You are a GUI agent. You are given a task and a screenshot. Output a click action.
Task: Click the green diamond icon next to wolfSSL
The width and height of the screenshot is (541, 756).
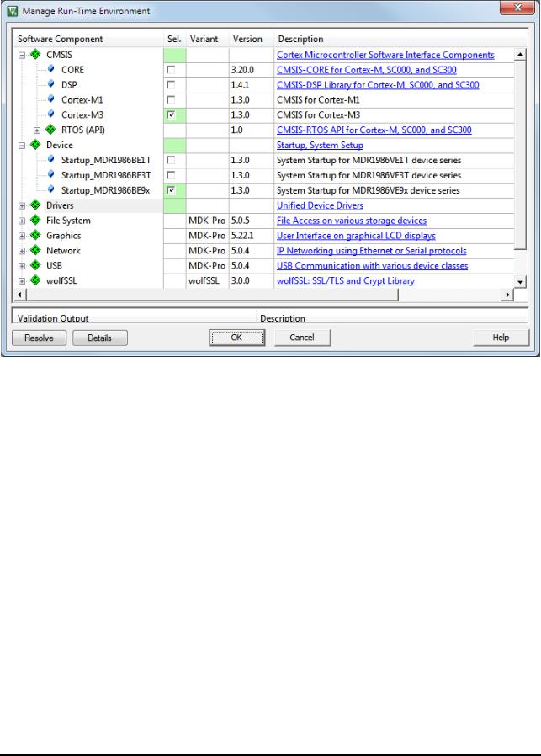click(x=35, y=280)
